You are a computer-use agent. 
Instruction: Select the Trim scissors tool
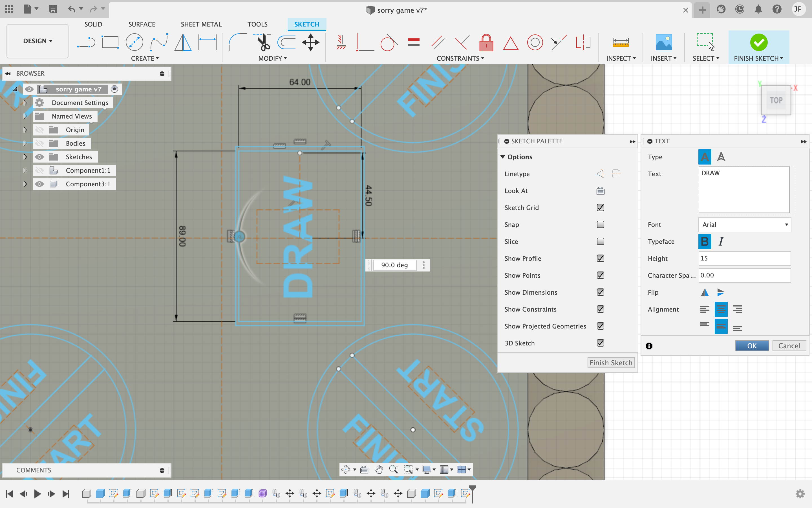click(x=262, y=43)
